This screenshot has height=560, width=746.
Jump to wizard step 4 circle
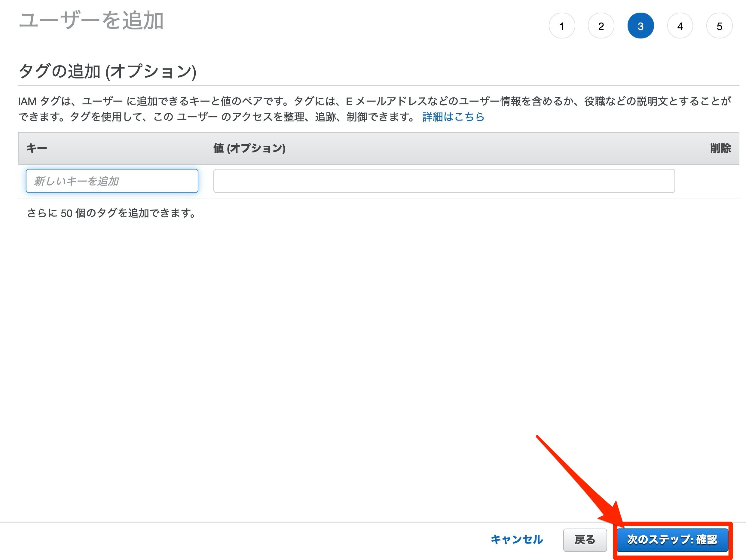pos(680,26)
